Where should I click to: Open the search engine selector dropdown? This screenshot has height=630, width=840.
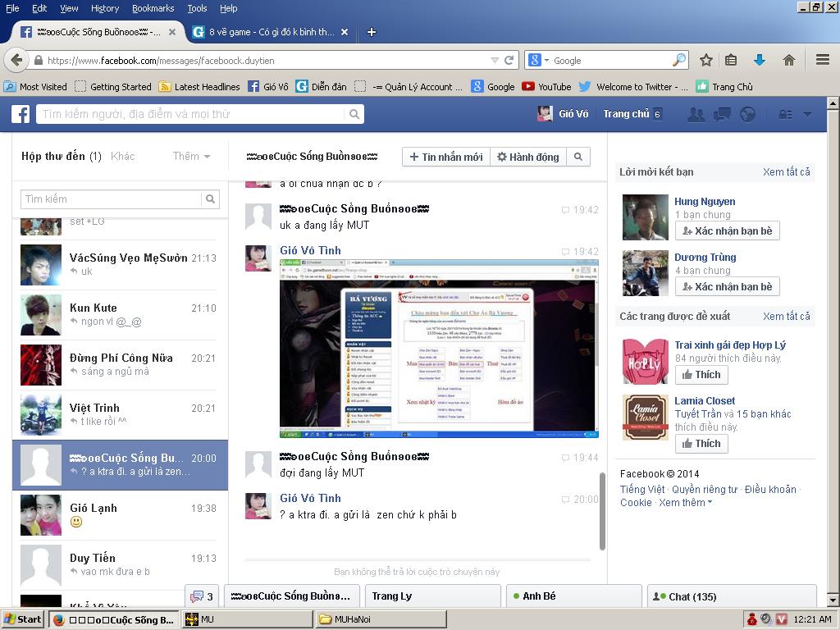point(546,61)
